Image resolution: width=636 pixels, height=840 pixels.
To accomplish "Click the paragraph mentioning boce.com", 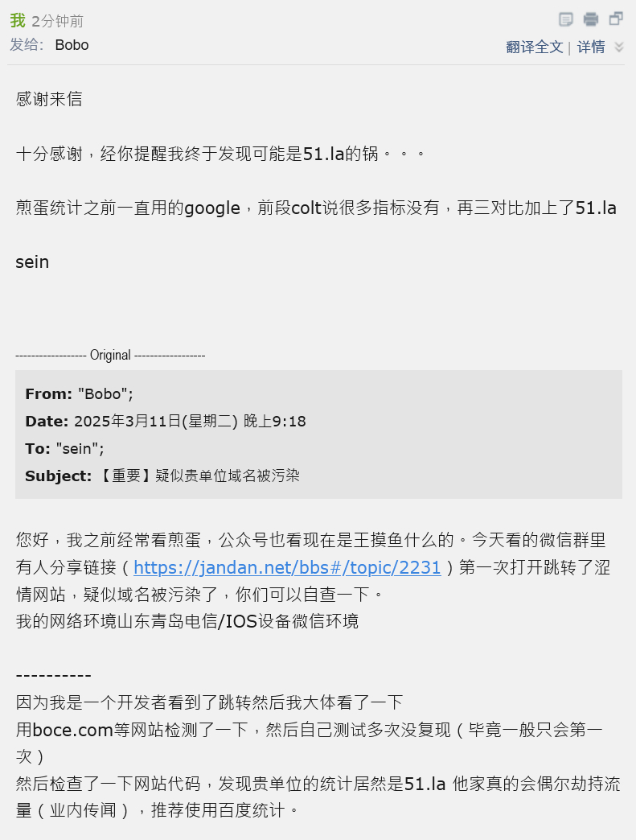I will [x=310, y=743].
